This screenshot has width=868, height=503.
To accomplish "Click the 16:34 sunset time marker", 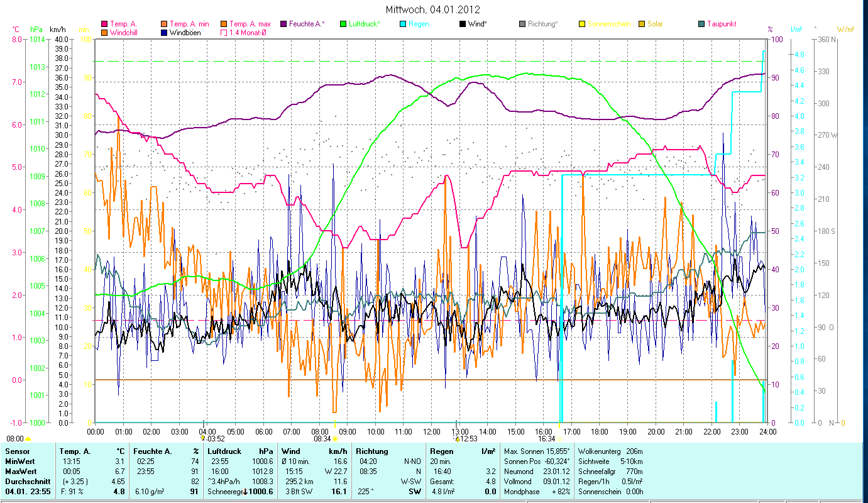I will (545, 439).
